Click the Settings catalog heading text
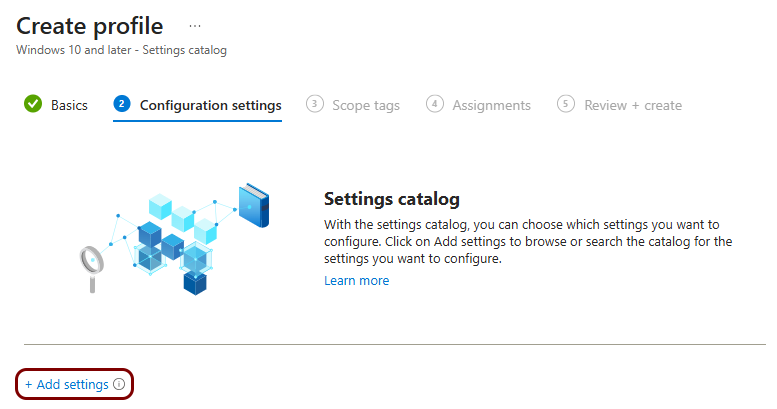Screen dimensions: 777x409 tap(391, 198)
